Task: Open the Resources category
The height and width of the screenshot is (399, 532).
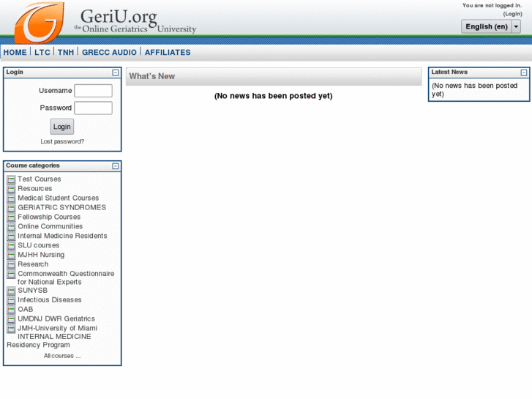Action: (x=35, y=188)
